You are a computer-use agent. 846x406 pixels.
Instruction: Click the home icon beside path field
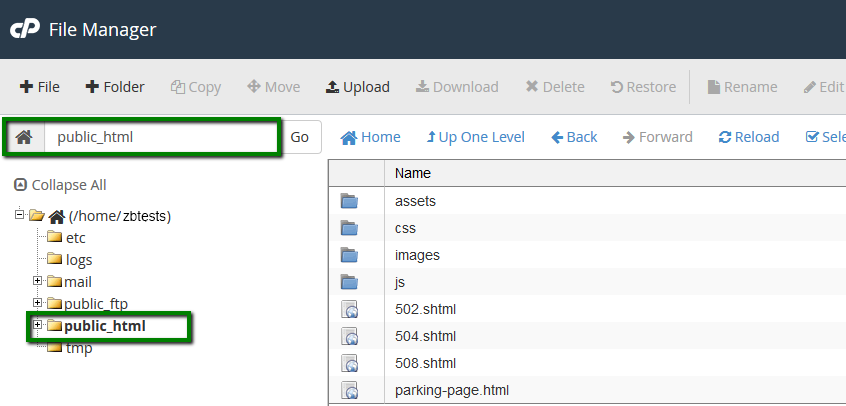click(x=24, y=137)
